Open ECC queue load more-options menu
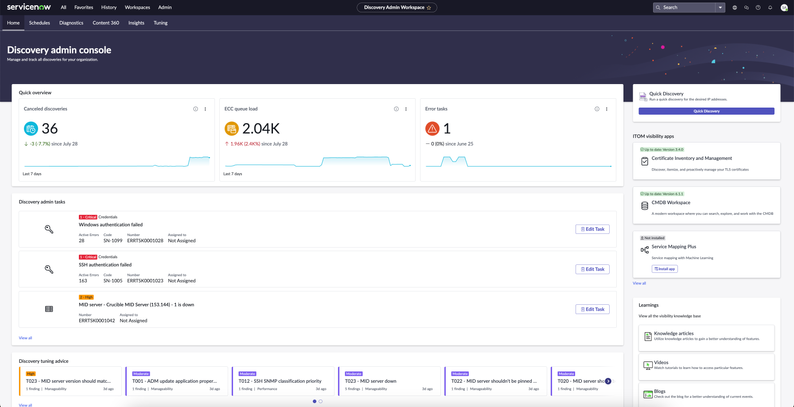Screen dimensions: 794x407 tap(406, 109)
